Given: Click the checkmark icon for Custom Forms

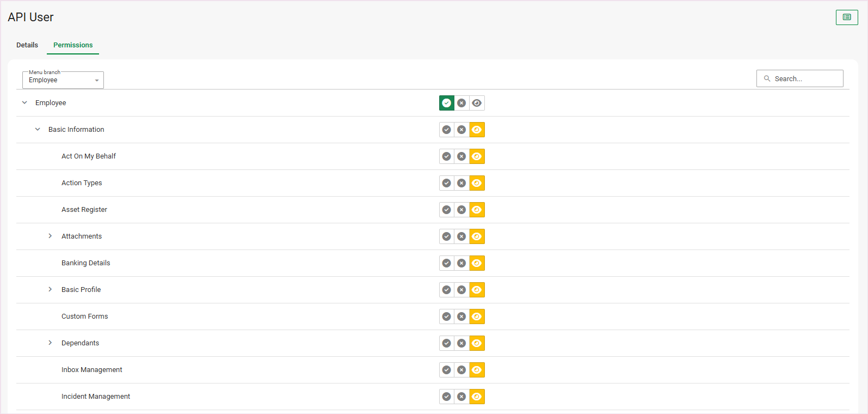Looking at the screenshot, I should click(446, 316).
